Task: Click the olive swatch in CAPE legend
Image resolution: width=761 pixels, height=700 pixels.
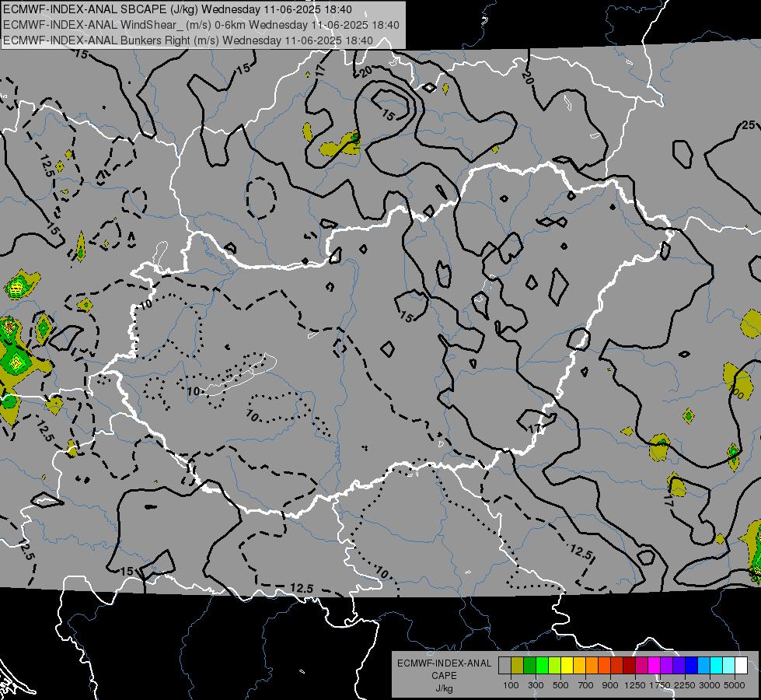Action: click(x=518, y=666)
